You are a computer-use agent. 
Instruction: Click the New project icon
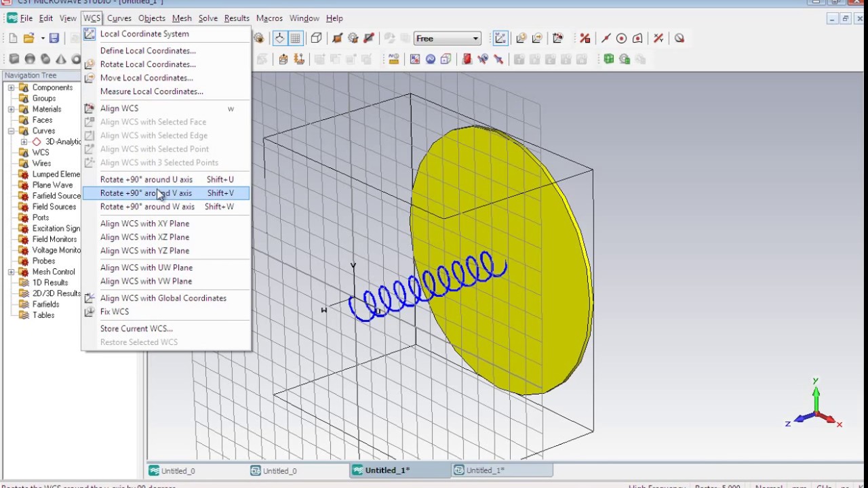pos(13,39)
